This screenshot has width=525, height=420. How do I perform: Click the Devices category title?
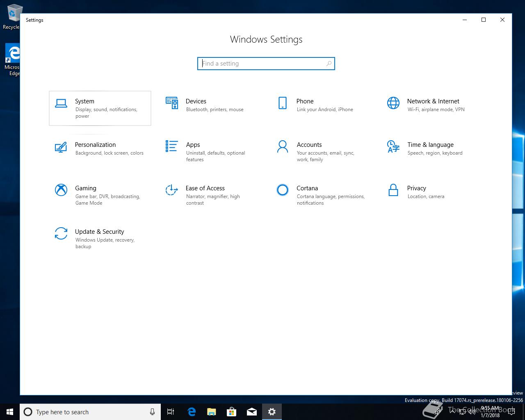(196, 101)
